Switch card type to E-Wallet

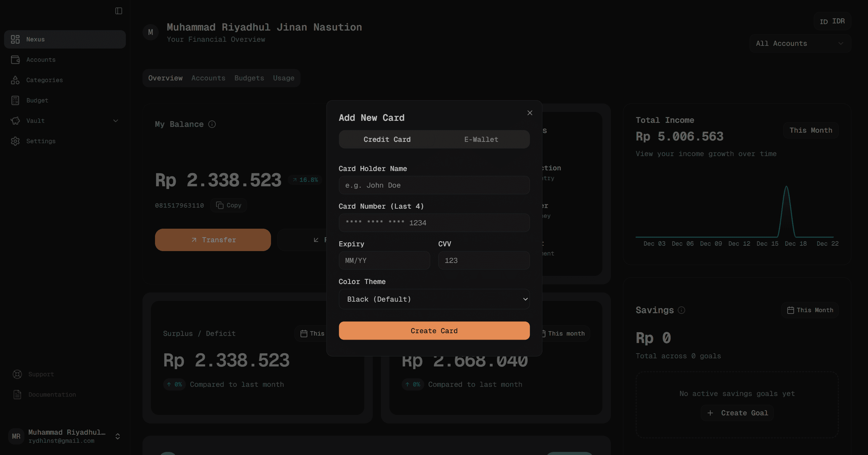(481, 139)
